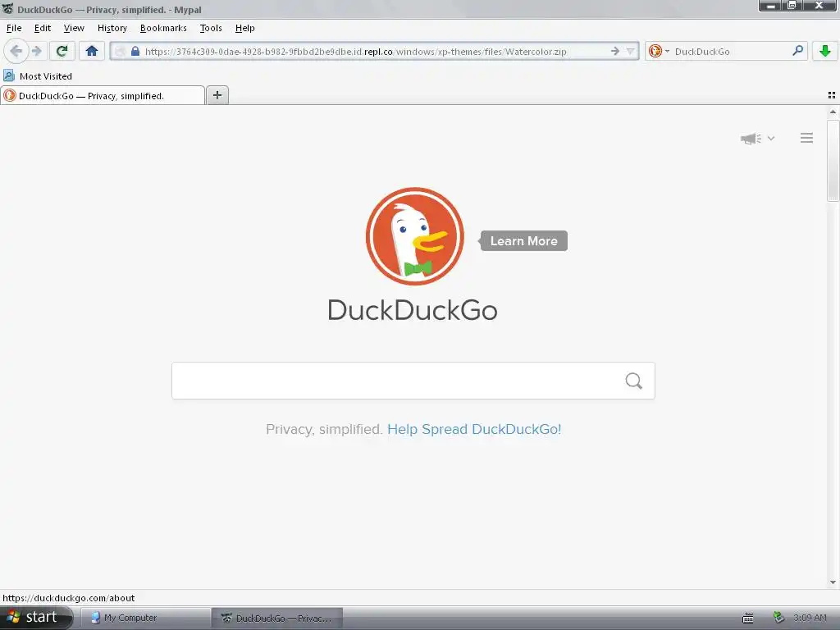This screenshot has height=630, width=840.
Task: Open the History menu
Action: tap(112, 28)
